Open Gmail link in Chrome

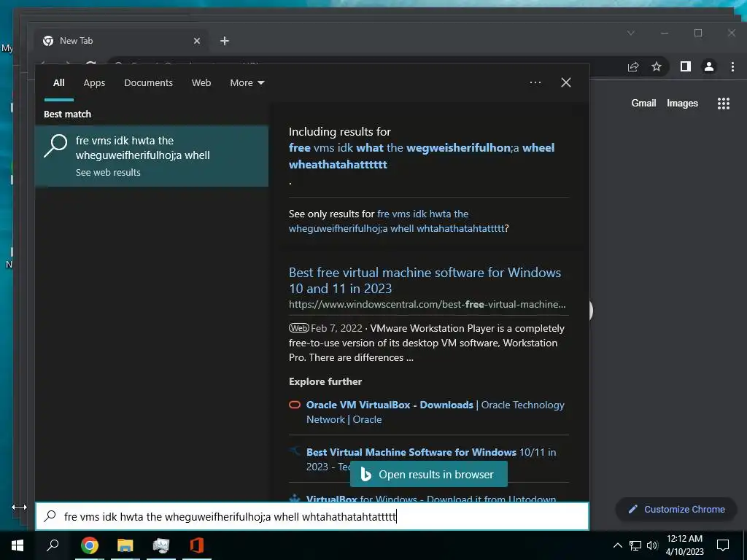click(643, 104)
